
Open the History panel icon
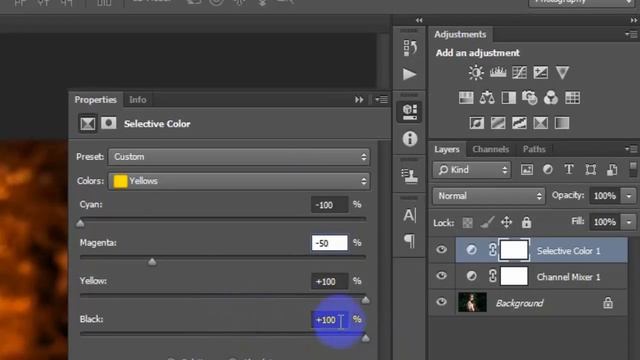click(410, 48)
